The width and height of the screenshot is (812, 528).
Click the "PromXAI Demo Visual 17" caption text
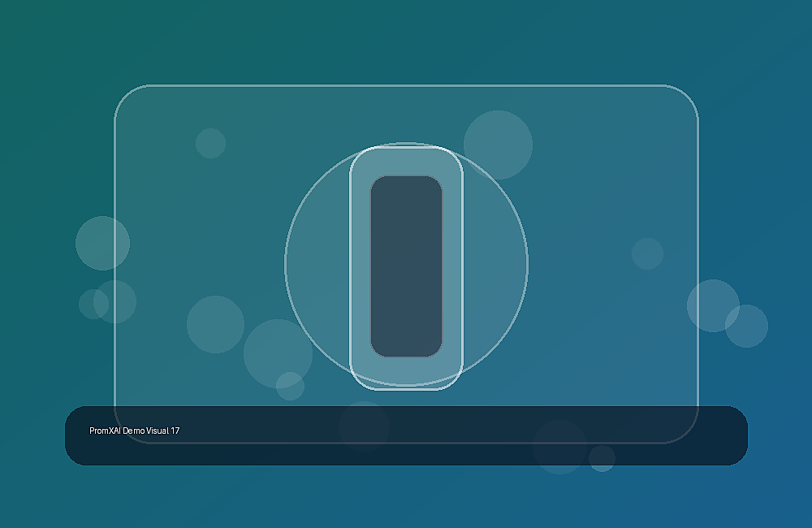pyautogui.click(x=135, y=431)
